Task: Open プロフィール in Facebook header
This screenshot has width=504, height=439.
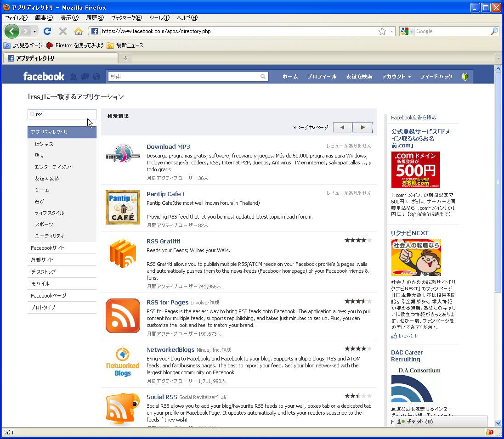Action: pos(322,77)
